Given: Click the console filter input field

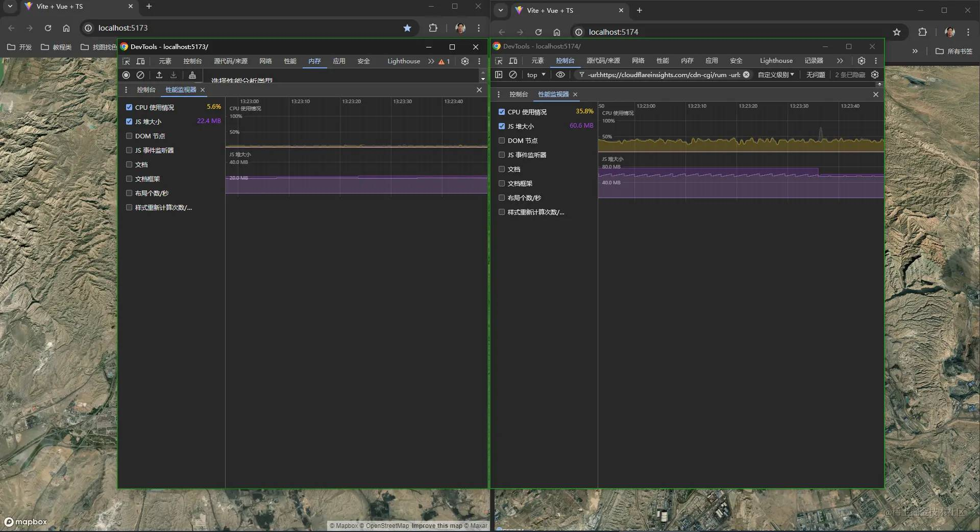Looking at the screenshot, I should tap(664, 75).
